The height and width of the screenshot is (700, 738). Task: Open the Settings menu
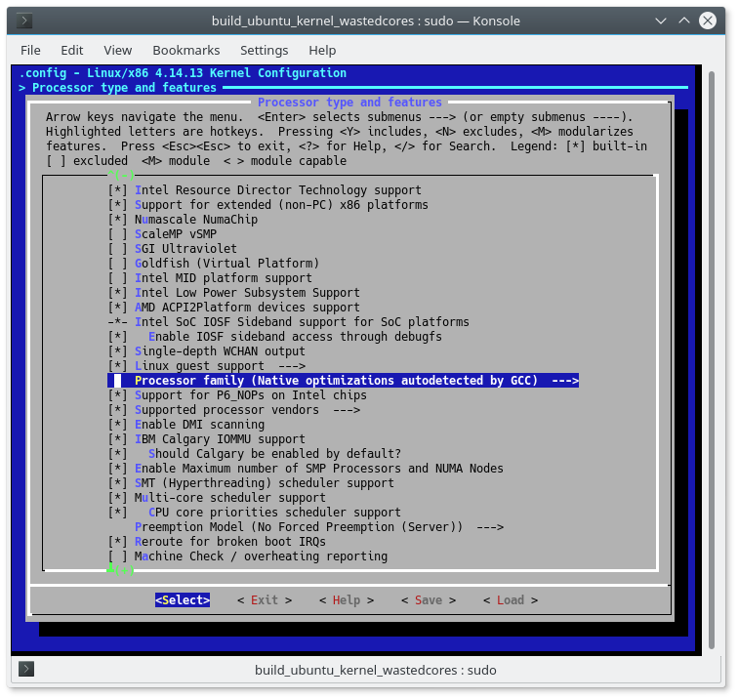[x=264, y=50]
